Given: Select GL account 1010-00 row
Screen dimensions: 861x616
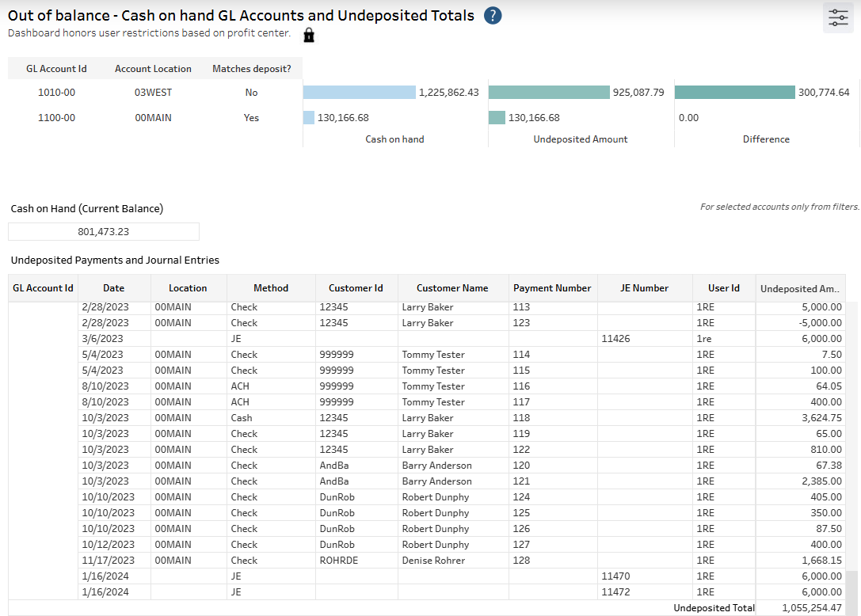Looking at the screenshot, I should click(57, 93).
